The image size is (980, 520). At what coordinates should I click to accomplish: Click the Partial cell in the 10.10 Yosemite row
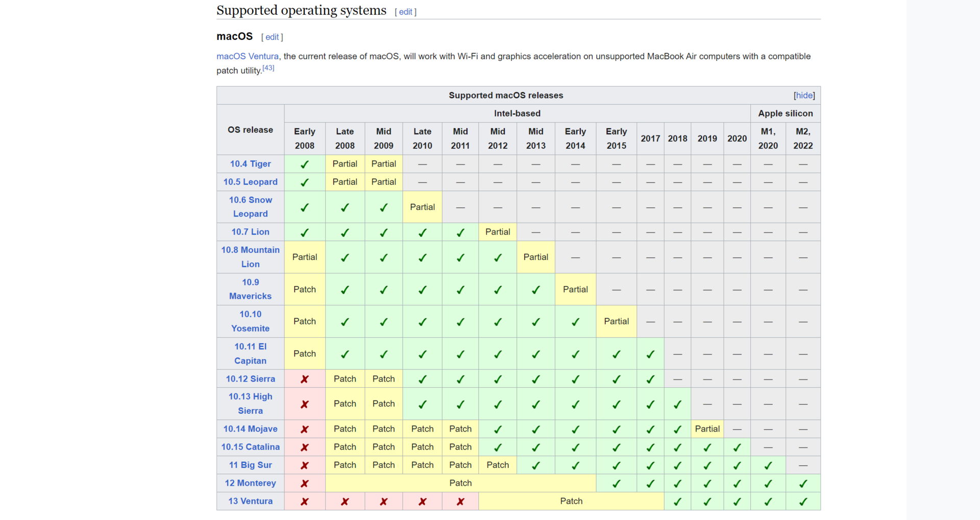tap(617, 321)
